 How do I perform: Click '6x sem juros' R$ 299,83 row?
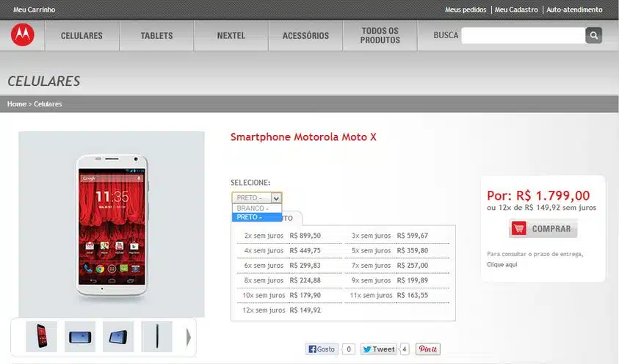pos(289,266)
